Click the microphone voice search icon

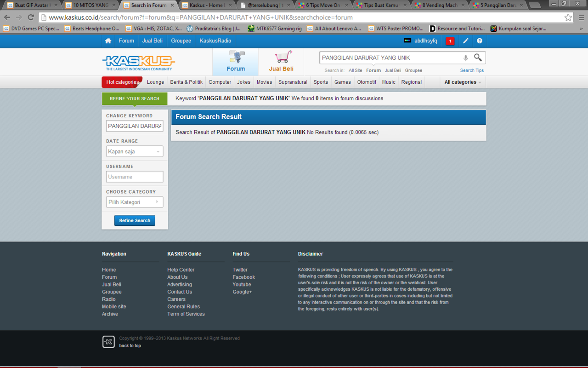coord(465,58)
